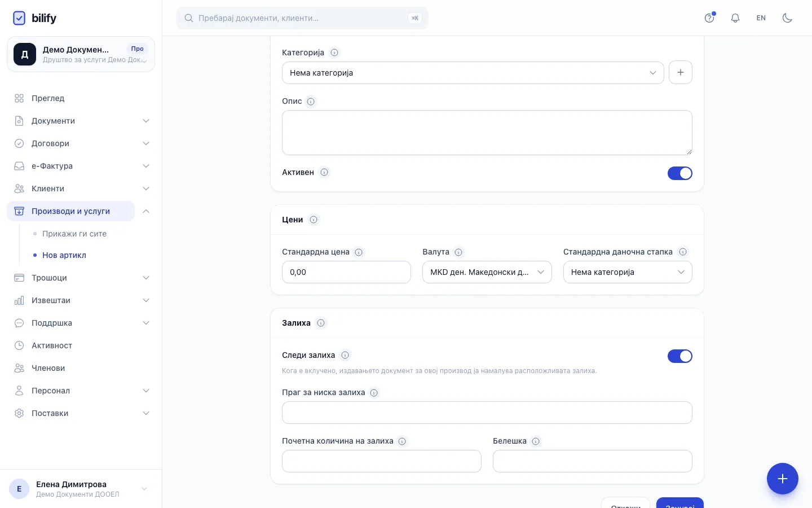Click info icon next to Валута
This screenshot has width=812, height=508.
pyautogui.click(x=458, y=252)
